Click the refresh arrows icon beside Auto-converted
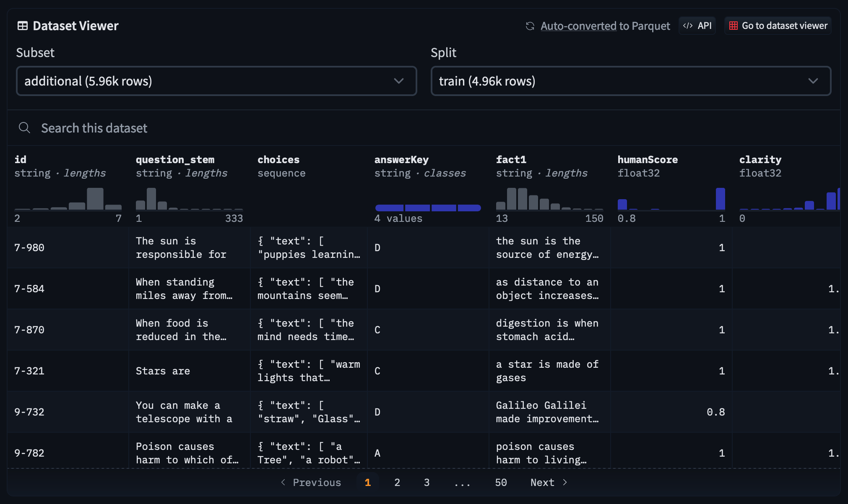 click(x=530, y=26)
